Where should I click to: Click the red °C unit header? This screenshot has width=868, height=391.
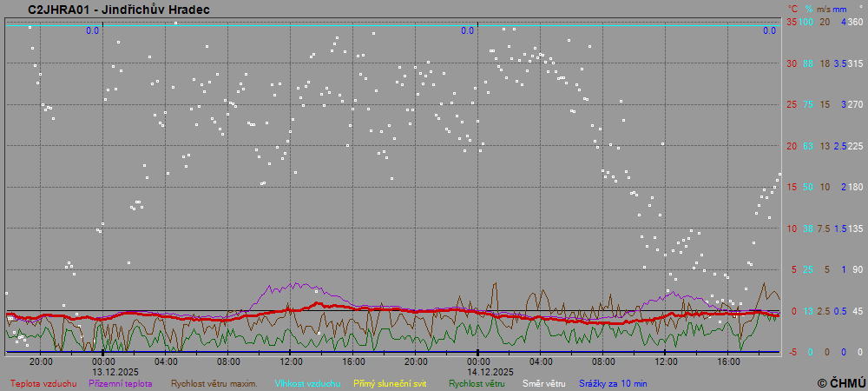(792, 9)
